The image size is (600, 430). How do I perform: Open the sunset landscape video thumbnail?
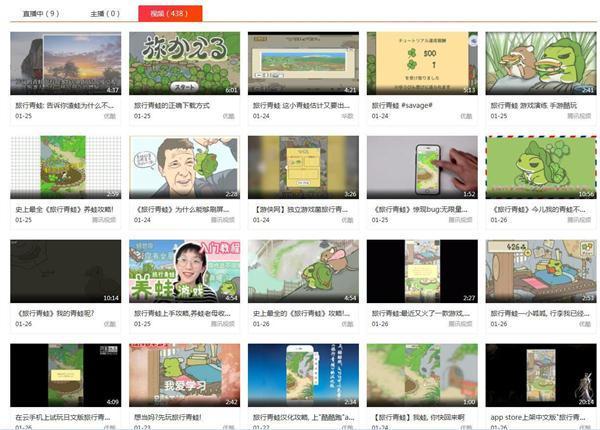coord(65,63)
